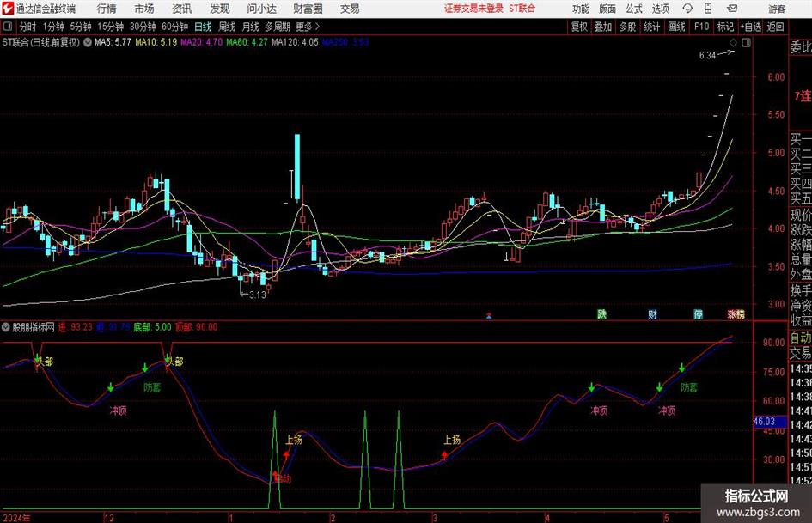812x523 pixels.
Task: Open the ST联合 main chart settings dropdown
Action: click(x=88, y=42)
